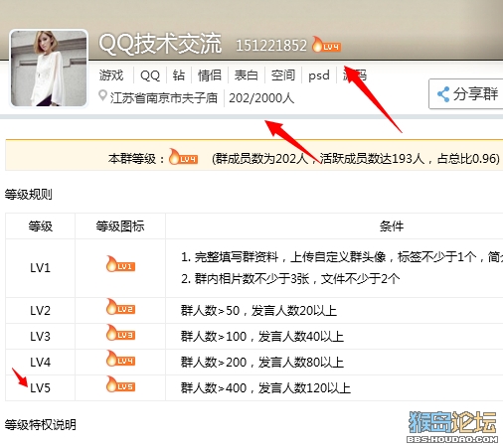Click the location pin icon before 江苏省南京市夫子庙

pos(102,96)
